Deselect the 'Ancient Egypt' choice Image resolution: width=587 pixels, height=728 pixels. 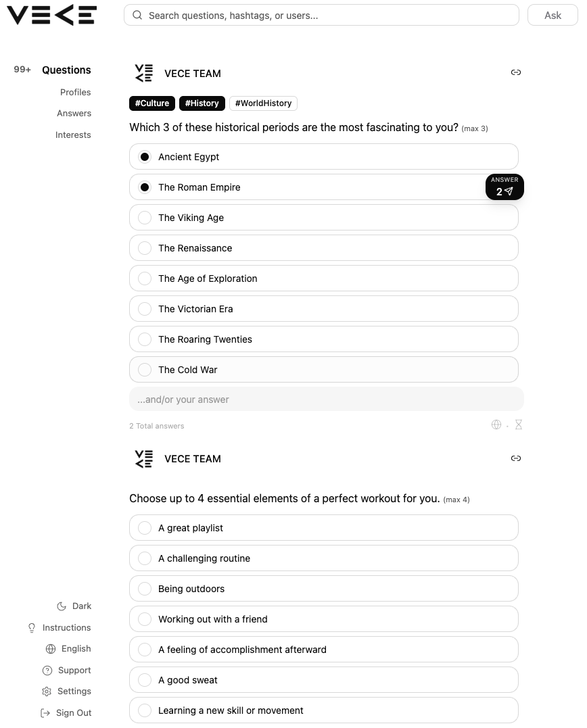pyautogui.click(x=145, y=156)
